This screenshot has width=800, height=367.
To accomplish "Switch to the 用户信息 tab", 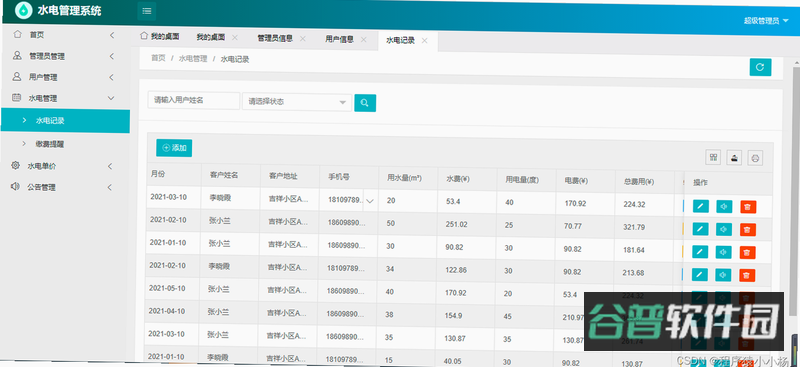I will [339, 39].
